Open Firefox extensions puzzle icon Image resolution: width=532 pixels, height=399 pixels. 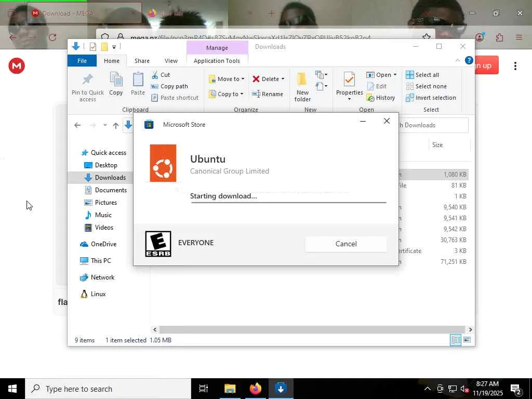pos(499,37)
